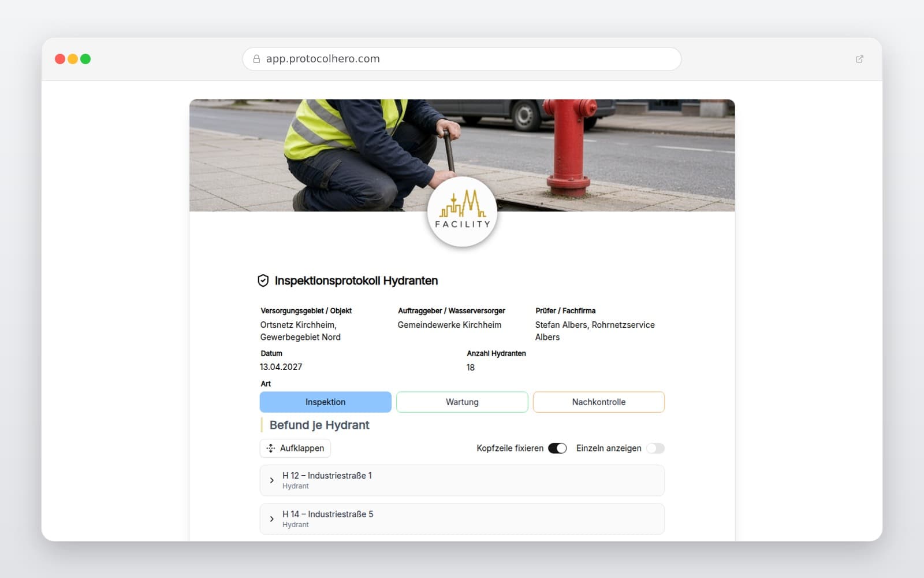Click the Auftraggeber / Wasserversorger label
Screen dimensions: 924x578
(452, 311)
